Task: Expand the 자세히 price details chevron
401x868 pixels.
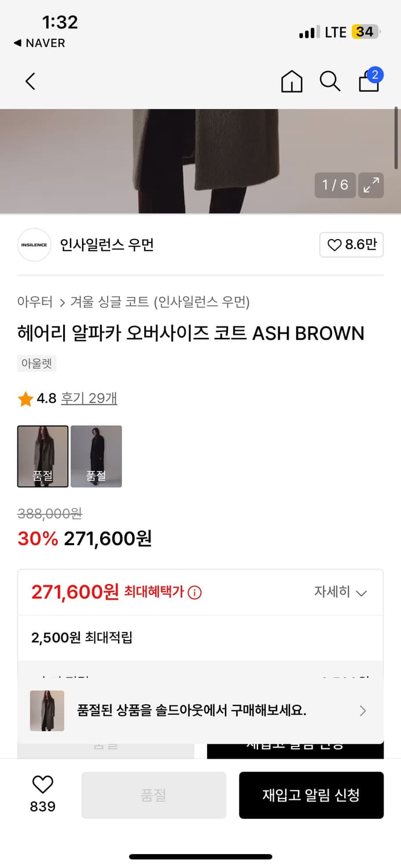Action: tap(341, 593)
